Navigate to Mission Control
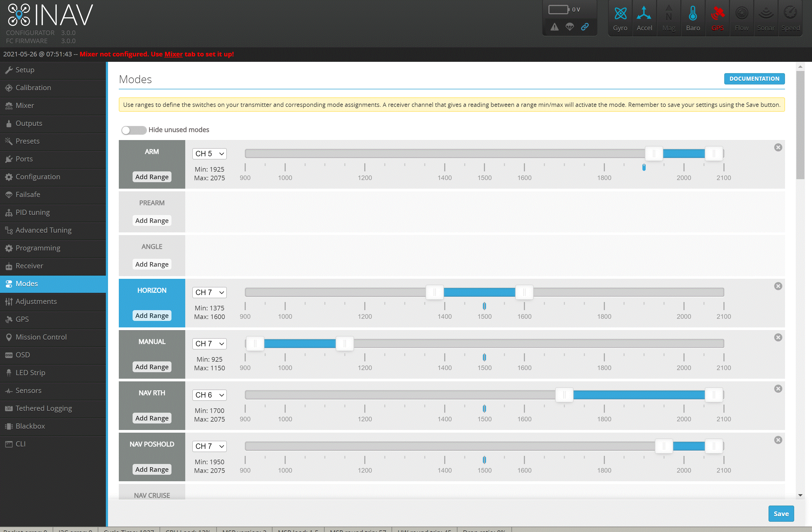The width and height of the screenshot is (812, 532). coord(41,337)
